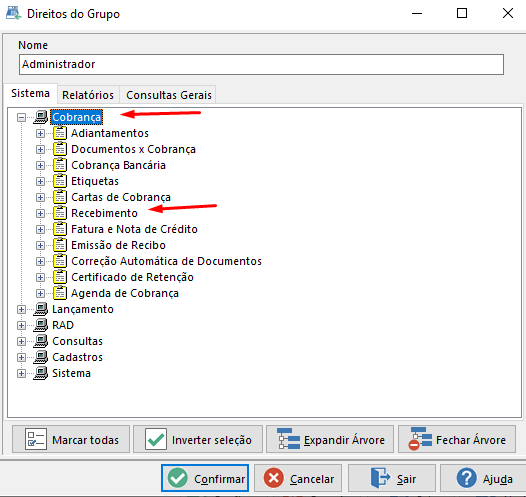Click the clipboard icon next to Agenda de Cobrança
This screenshot has width=526, height=497.
point(60,293)
